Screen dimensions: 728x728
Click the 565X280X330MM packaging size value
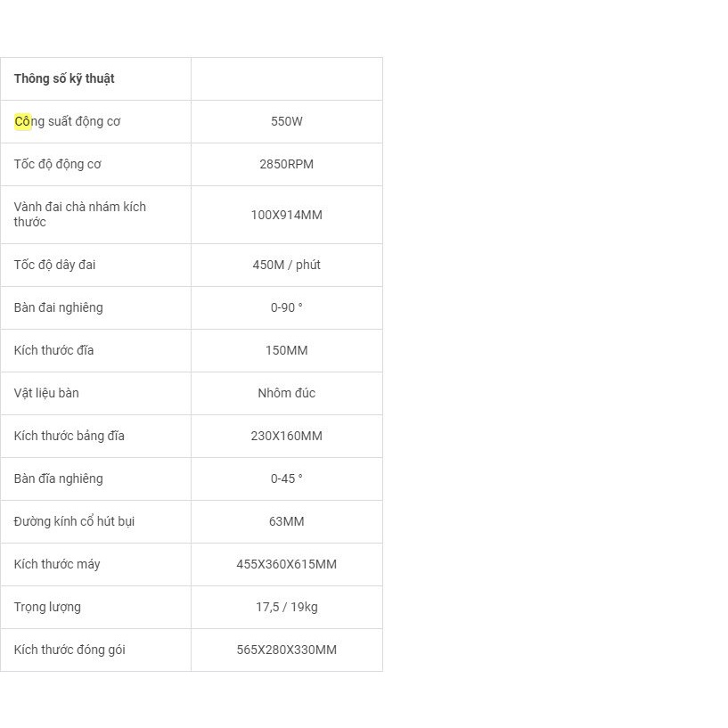click(286, 650)
